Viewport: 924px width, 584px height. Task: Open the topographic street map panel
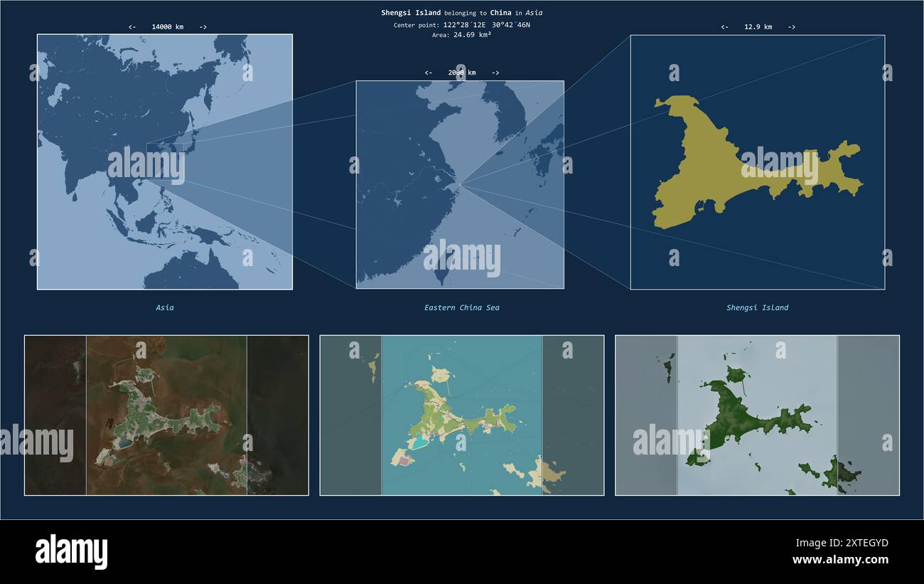(462, 415)
